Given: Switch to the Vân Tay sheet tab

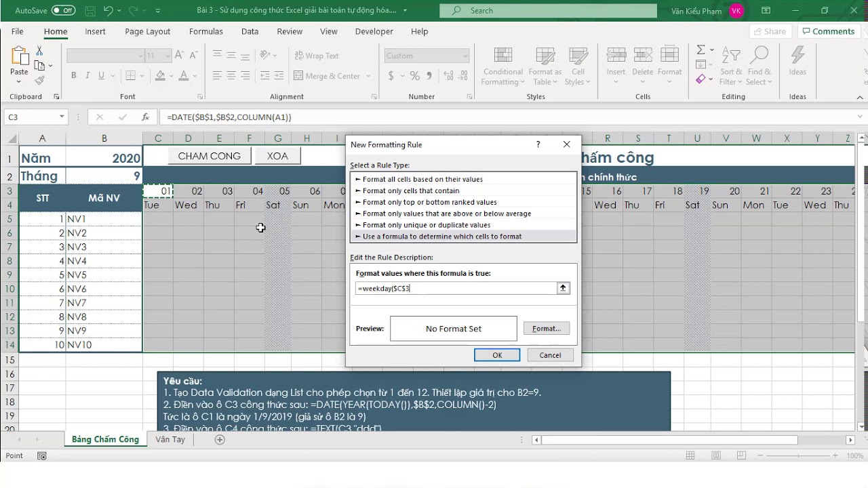Looking at the screenshot, I should tap(170, 439).
